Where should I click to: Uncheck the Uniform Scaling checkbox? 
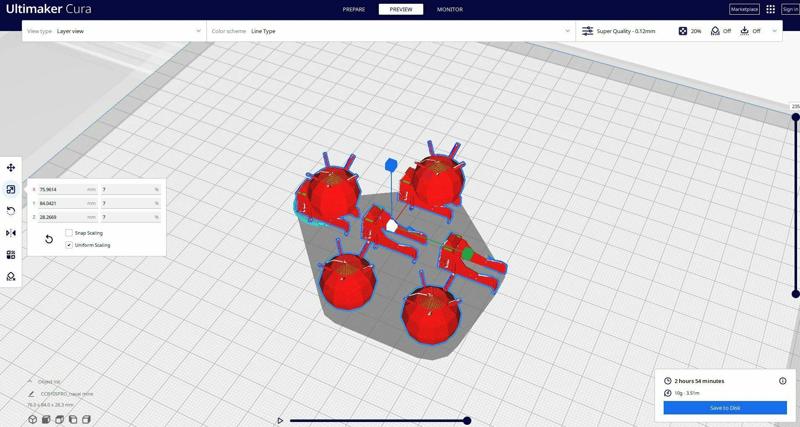(69, 245)
